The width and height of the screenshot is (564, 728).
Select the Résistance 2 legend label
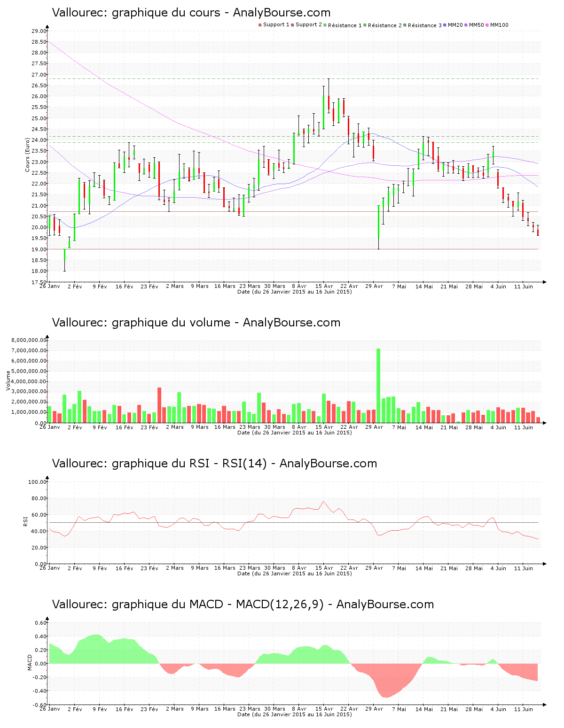[x=385, y=25]
